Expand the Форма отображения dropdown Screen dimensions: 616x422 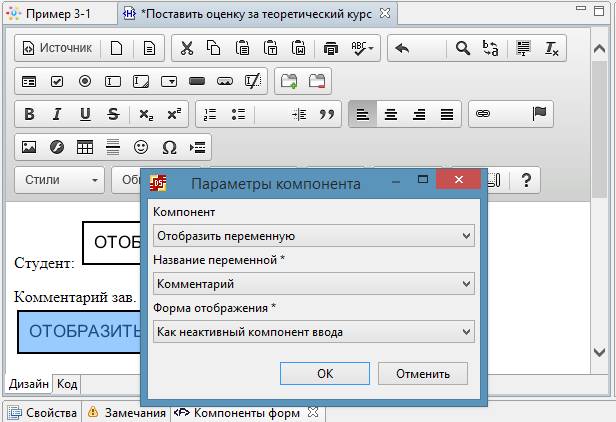pyautogui.click(x=314, y=332)
